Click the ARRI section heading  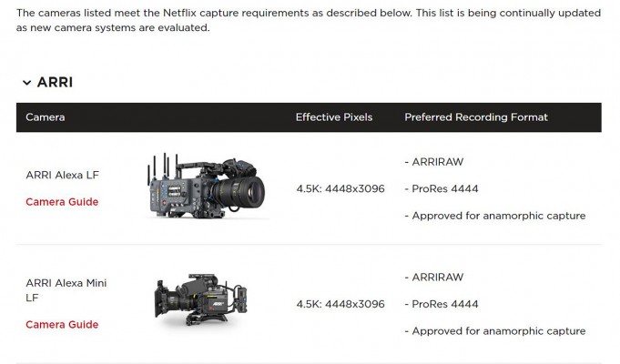click(55, 82)
